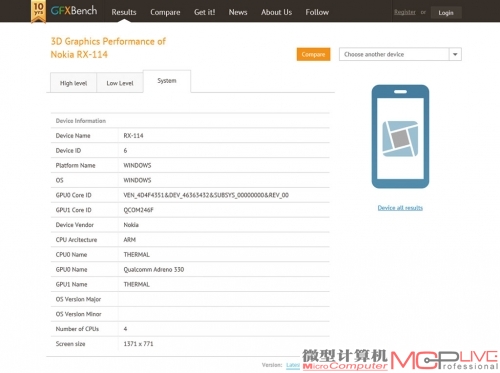Open the Compare menu item
This screenshot has height=373, width=500.
[165, 12]
